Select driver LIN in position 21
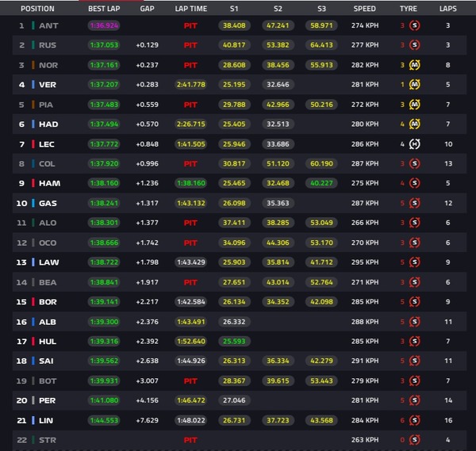This screenshot has height=451, width=476. pyautogui.click(x=46, y=420)
